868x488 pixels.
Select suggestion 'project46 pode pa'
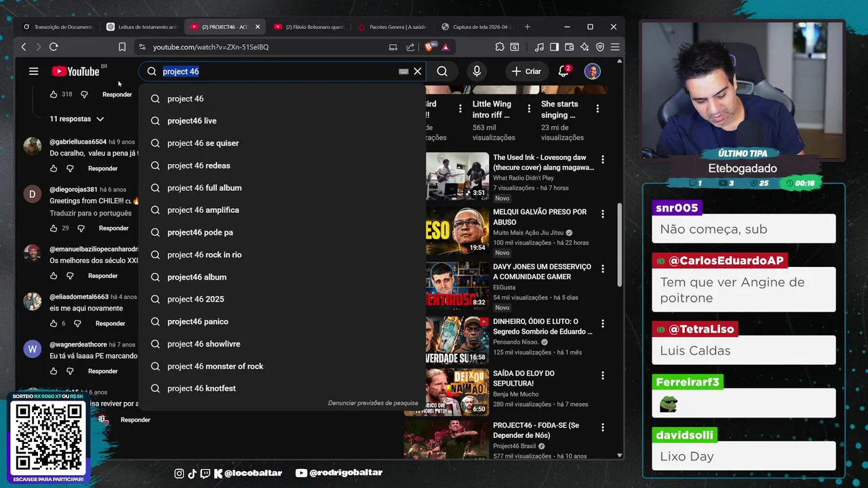[281, 232]
